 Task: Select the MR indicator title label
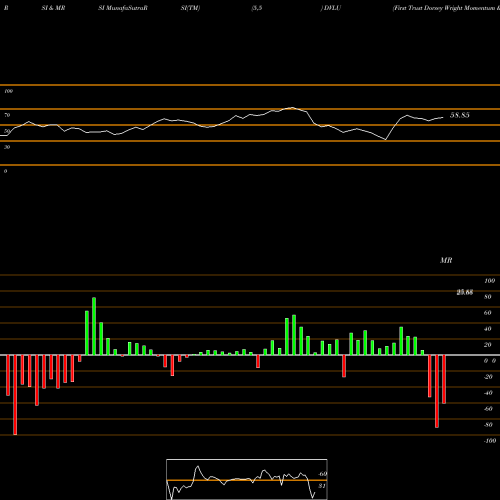tap(446, 260)
